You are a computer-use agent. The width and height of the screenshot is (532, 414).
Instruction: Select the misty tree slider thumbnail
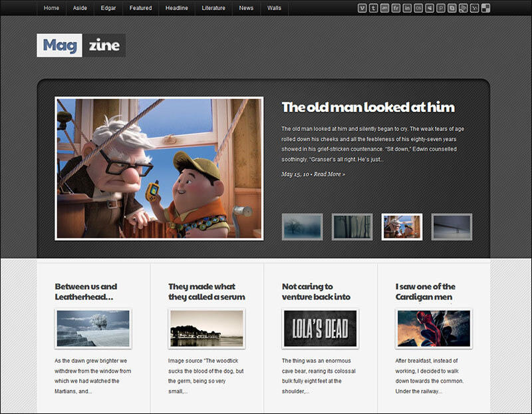(x=303, y=227)
